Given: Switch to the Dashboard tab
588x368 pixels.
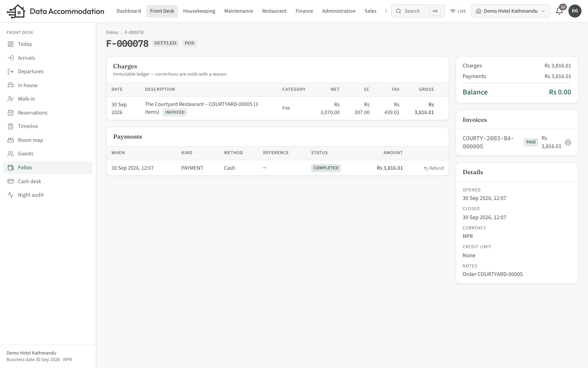Looking at the screenshot, I should point(129,11).
